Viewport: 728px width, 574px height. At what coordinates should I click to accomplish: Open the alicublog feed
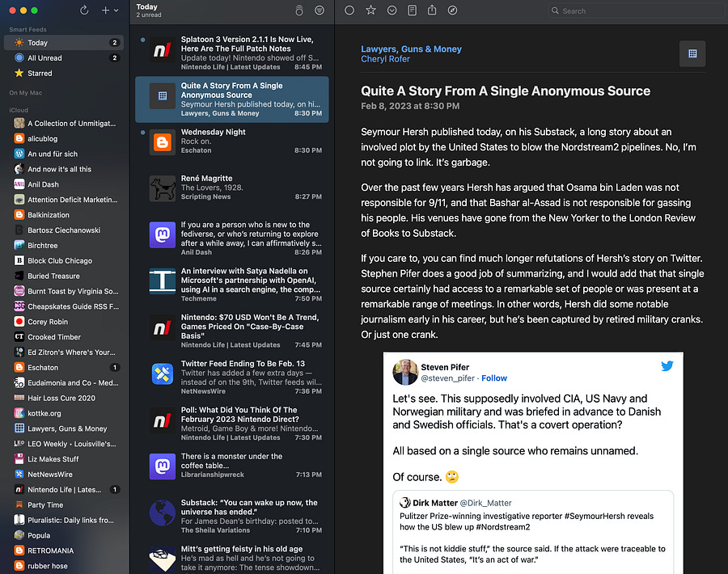(64, 139)
